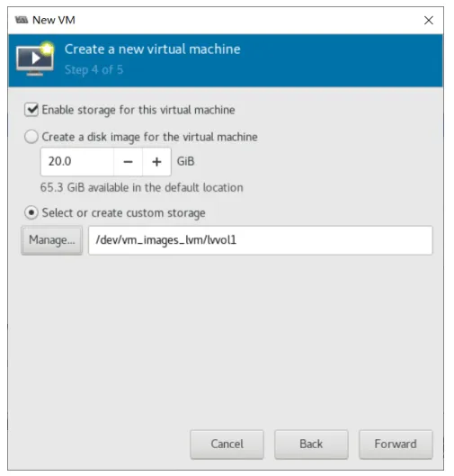Viewport: 454px width, 476px height.
Task: Click Forward to continue to step 5
Action: coord(396,445)
